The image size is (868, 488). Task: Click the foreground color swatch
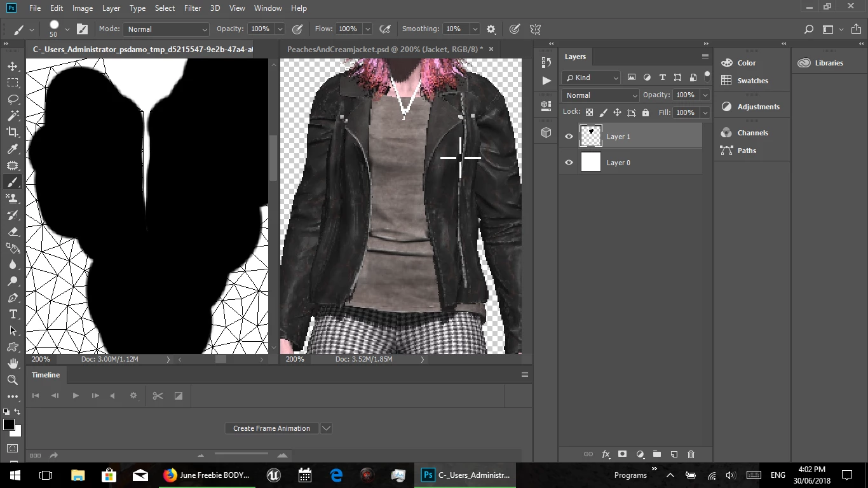(8, 424)
